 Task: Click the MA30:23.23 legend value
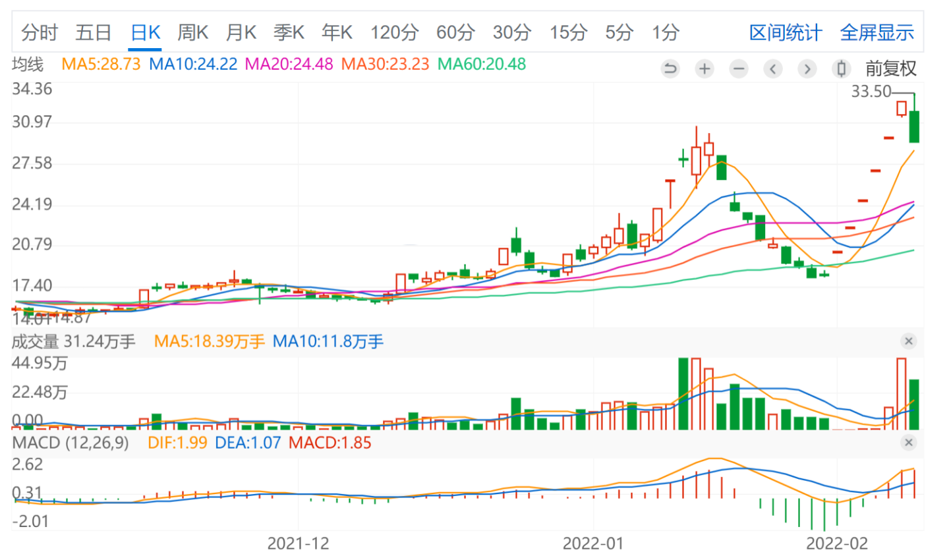click(386, 64)
